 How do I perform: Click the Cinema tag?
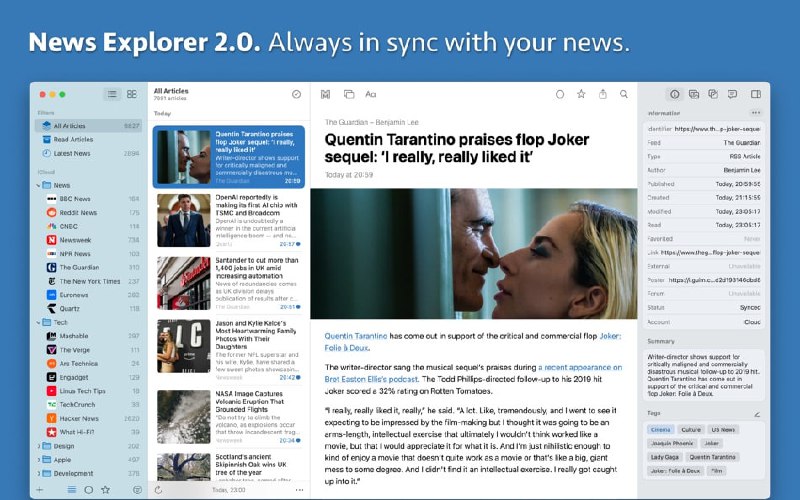(660, 429)
